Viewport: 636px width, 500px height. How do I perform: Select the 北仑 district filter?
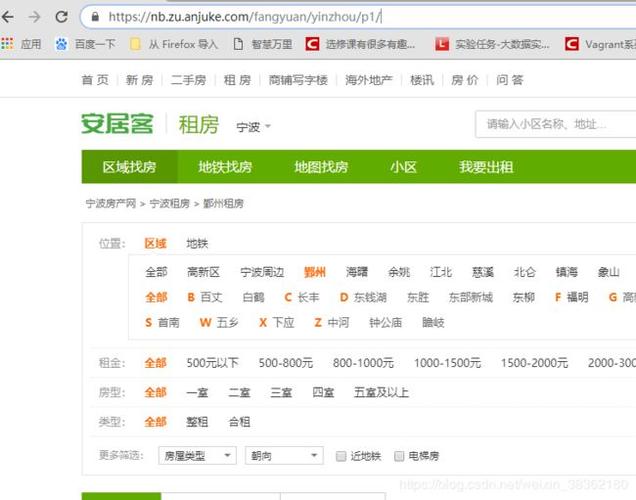pos(525,272)
